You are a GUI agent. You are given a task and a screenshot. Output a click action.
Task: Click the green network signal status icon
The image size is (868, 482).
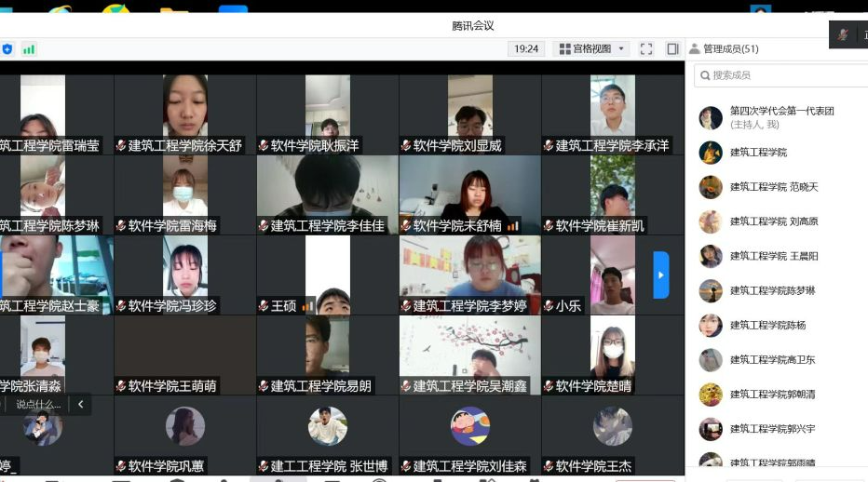pyautogui.click(x=29, y=49)
